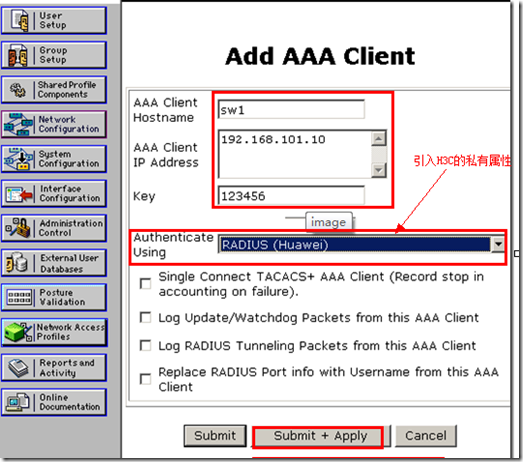
Task: Focus the AAA Client Hostname field
Action: coord(291,109)
